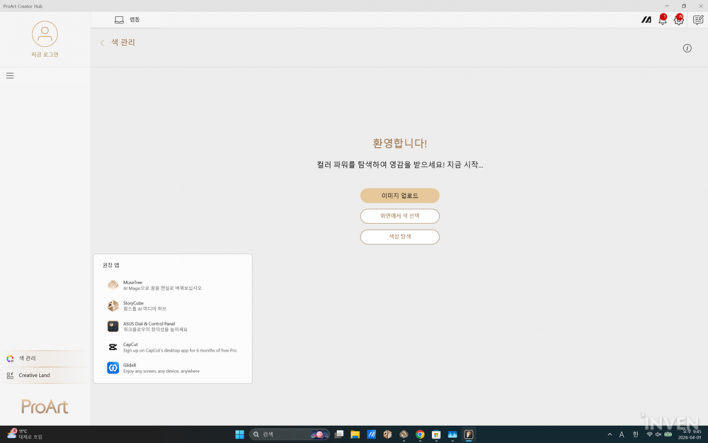This screenshot has height=443, width=708.
Task: Click the profile avatar to log in
Action: [44, 34]
